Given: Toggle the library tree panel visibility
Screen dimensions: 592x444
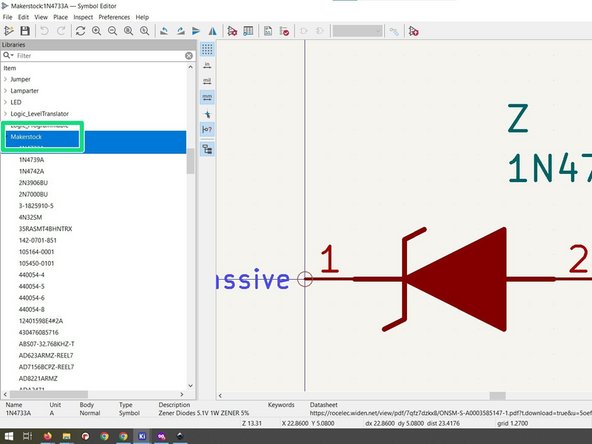Looking at the screenshot, I should click(x=207, y=150).
